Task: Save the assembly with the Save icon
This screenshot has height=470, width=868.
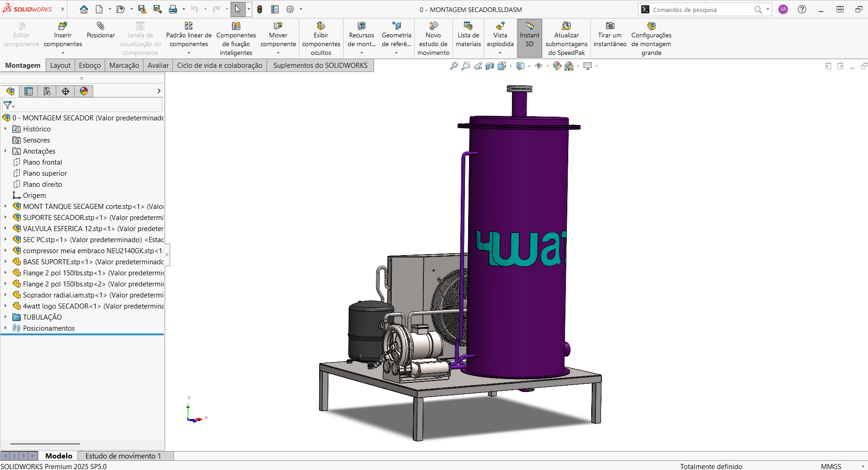Action: (x=142, y=9)
